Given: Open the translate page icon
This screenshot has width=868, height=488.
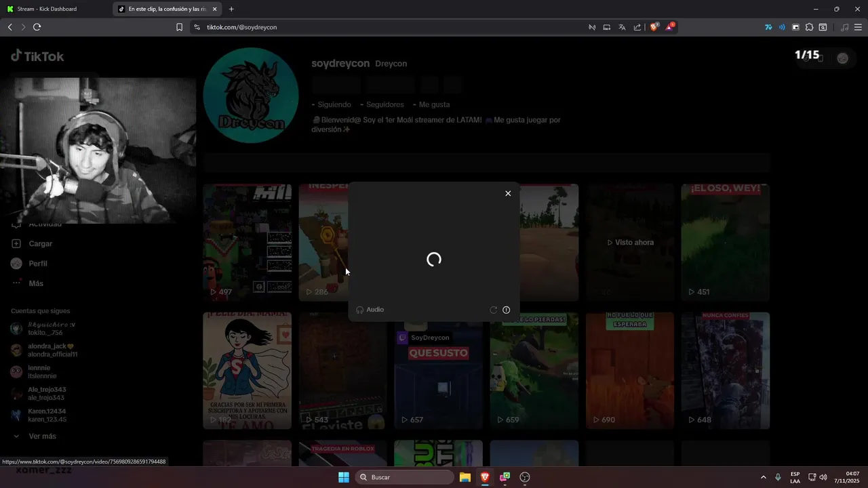Looking at the screenshot, I should 622,27.
